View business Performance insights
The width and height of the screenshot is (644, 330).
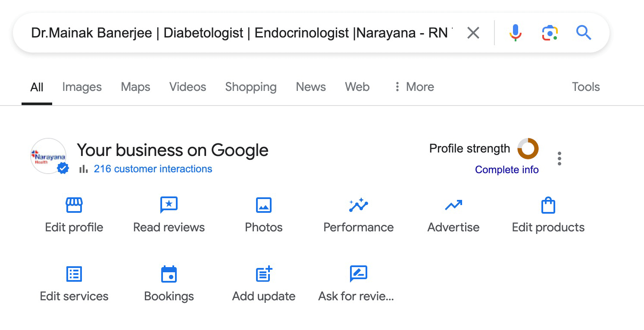(x=358, y=214)
